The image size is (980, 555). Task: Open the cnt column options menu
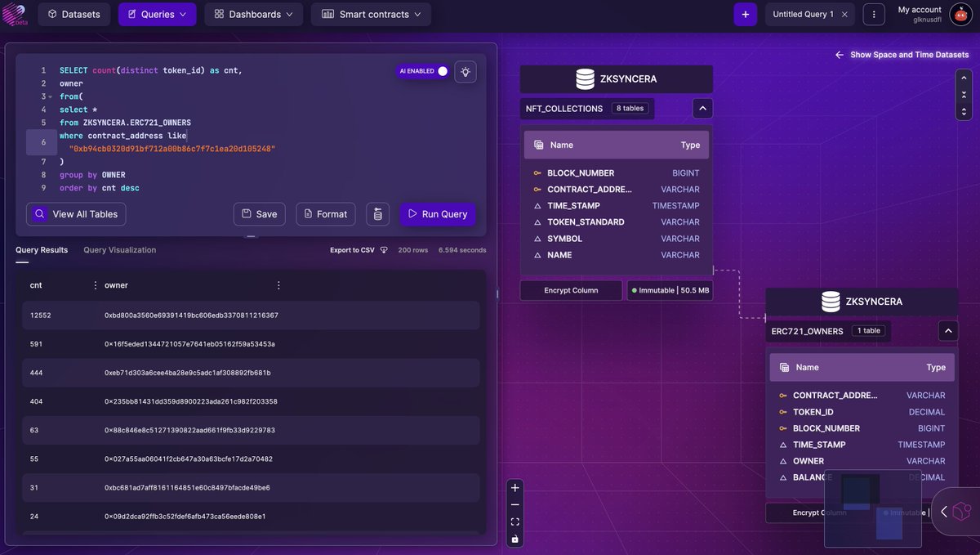click(96, 285)
